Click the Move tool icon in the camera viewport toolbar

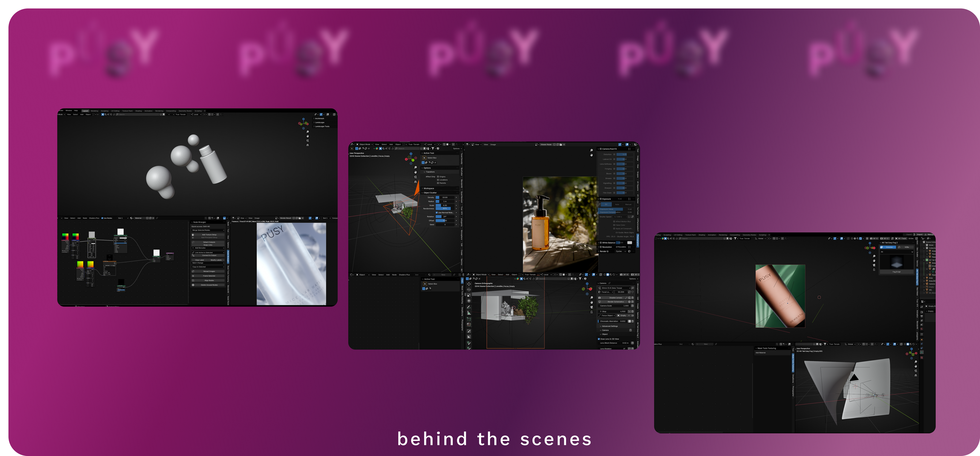click(469, 284)
